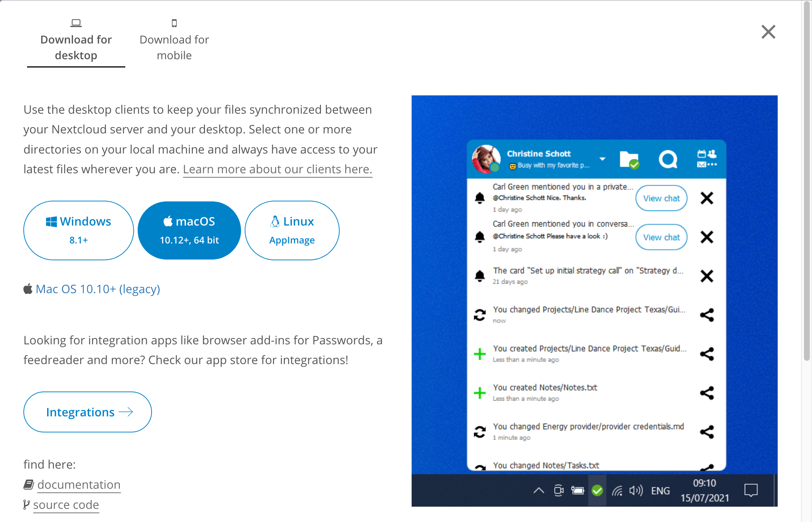Click the laptop icon above desktop tab

coord(76,23)
